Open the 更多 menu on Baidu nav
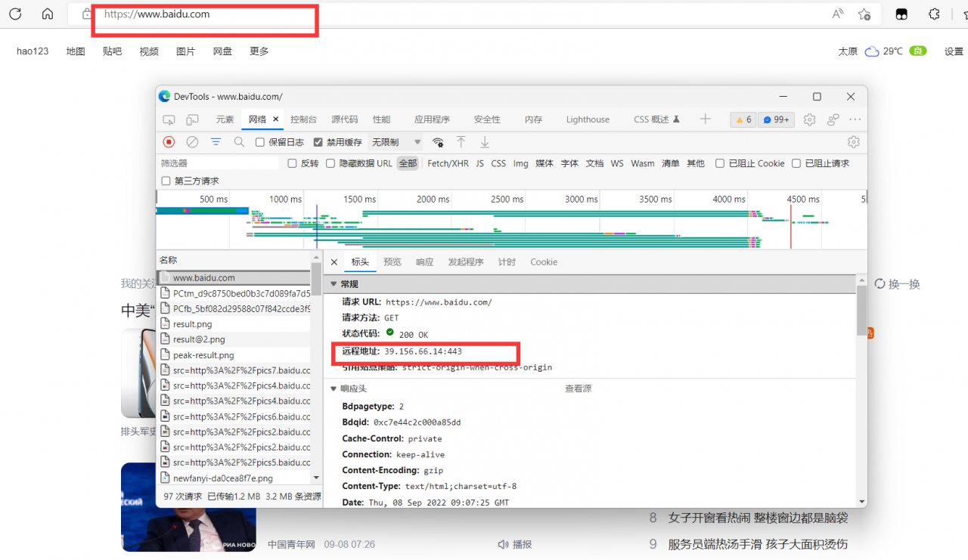The height and width of the screenshot is (560, 968). [259, 51]
